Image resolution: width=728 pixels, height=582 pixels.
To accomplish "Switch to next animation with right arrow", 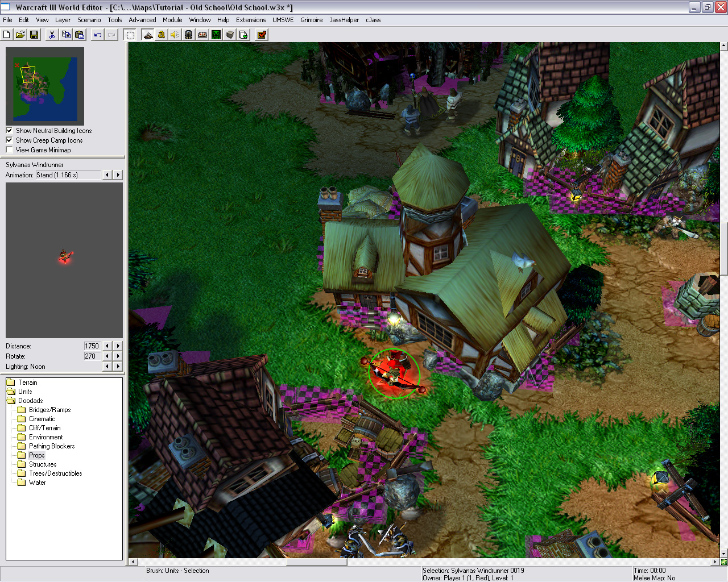I will [118, 175].
